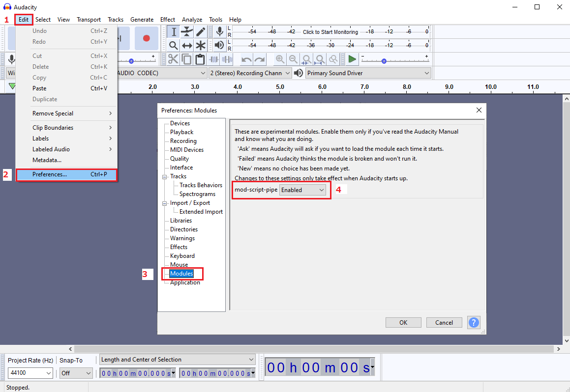Click the 'Click to Start Monitoring' meter
The image size is (570, 392).
[330, 32]
